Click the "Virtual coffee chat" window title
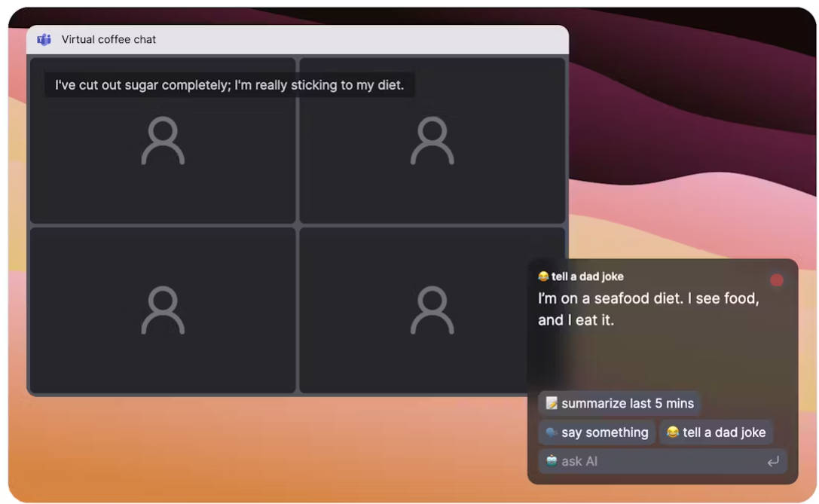This screenshot has height=504, width=819. coord(109,40)
